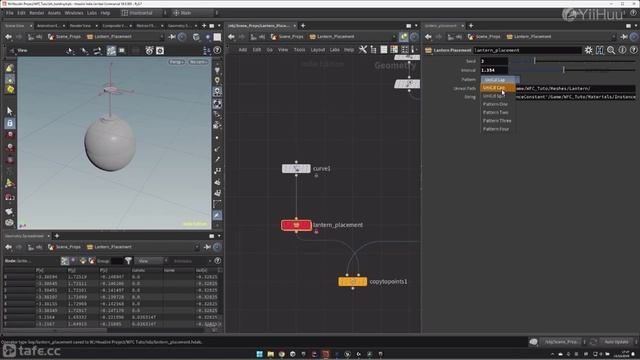Select the curve1 node
The image size is (640, 360).
tap(296, 169)
